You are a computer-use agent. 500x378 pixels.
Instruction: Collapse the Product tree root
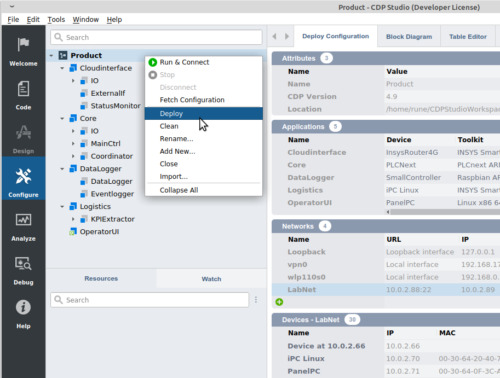click(51, 55)
